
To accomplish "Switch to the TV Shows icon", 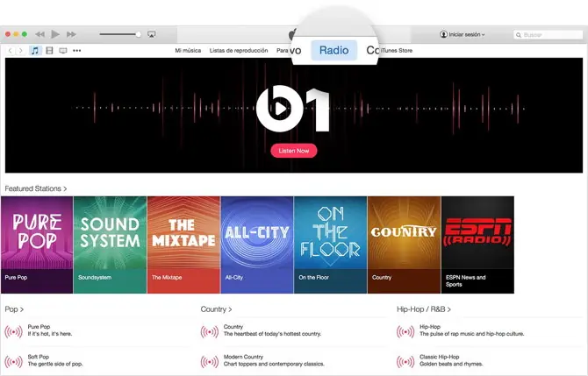I will coord(63,51).
